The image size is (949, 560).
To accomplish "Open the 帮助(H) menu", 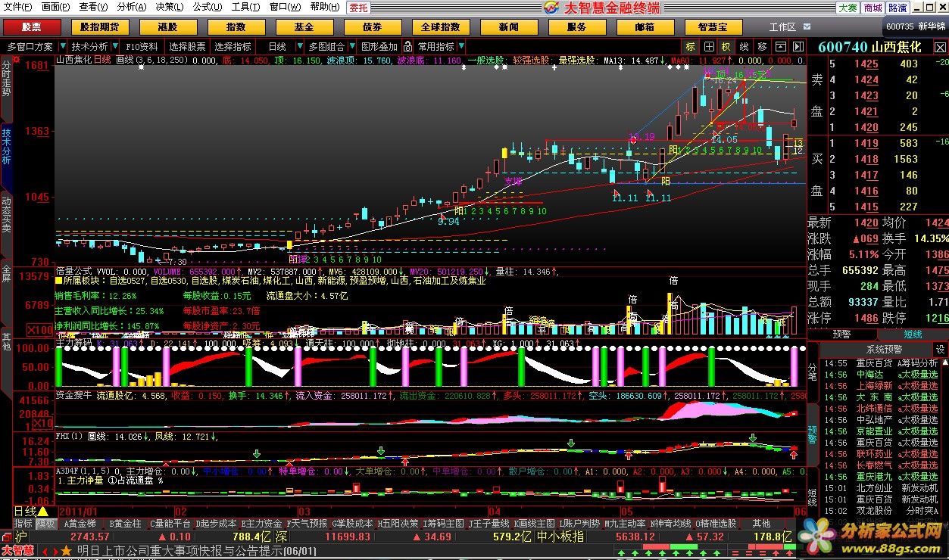I will [324, 7].
